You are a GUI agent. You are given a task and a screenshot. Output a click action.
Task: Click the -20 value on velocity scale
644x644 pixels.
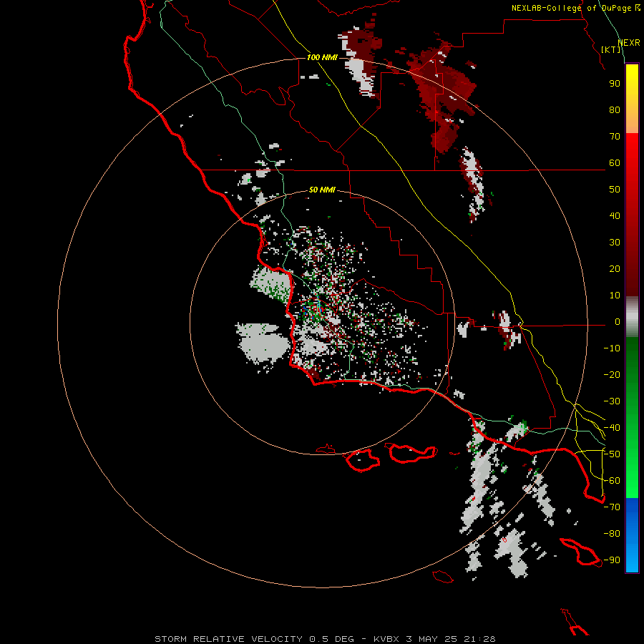[612, 374]
